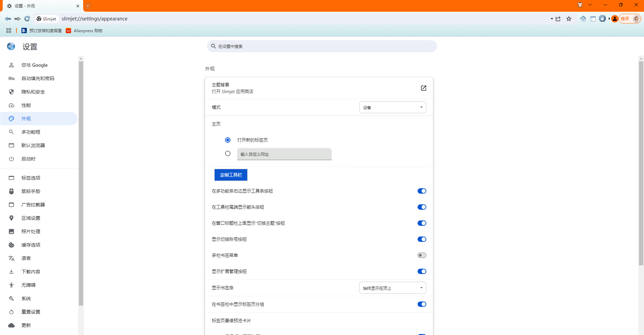
Task: Open 性能 settings section
Action: click(39, 105)
